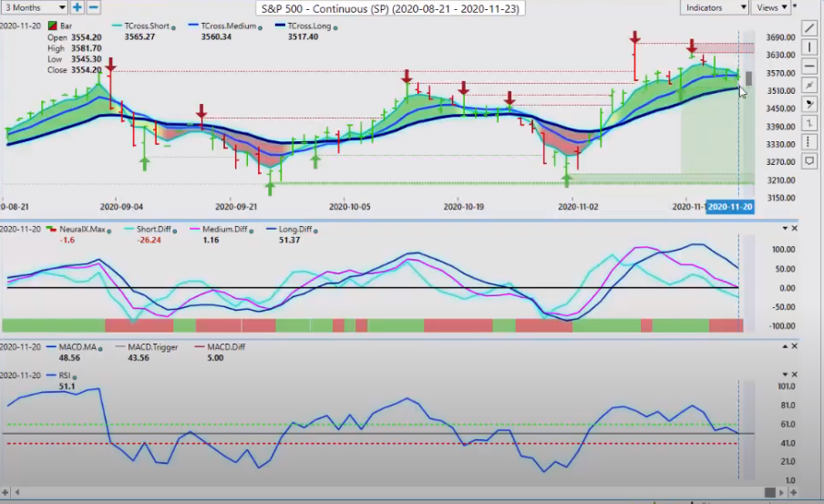Click plus icon at bottom right corner
The width and height of the screenshot is (824, 504).
[793, 492]
